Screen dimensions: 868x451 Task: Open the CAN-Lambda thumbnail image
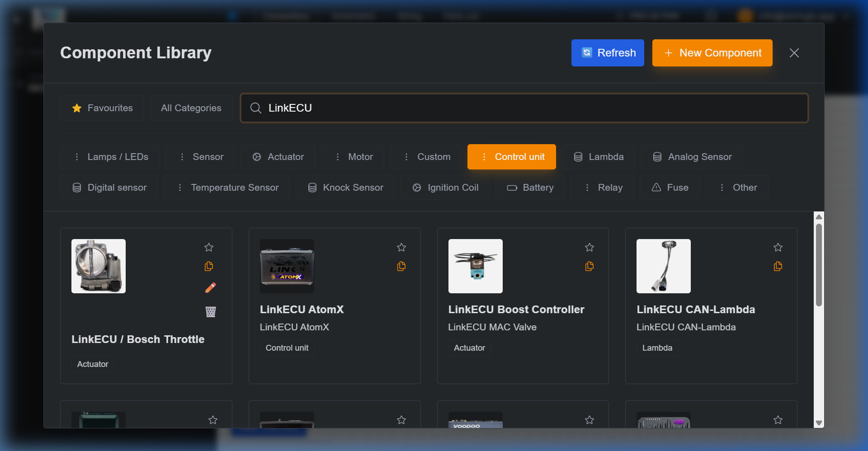click(664, 266)
